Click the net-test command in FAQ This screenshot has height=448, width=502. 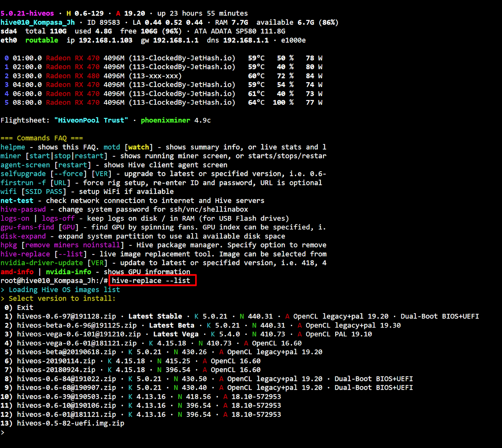[17, 201]
